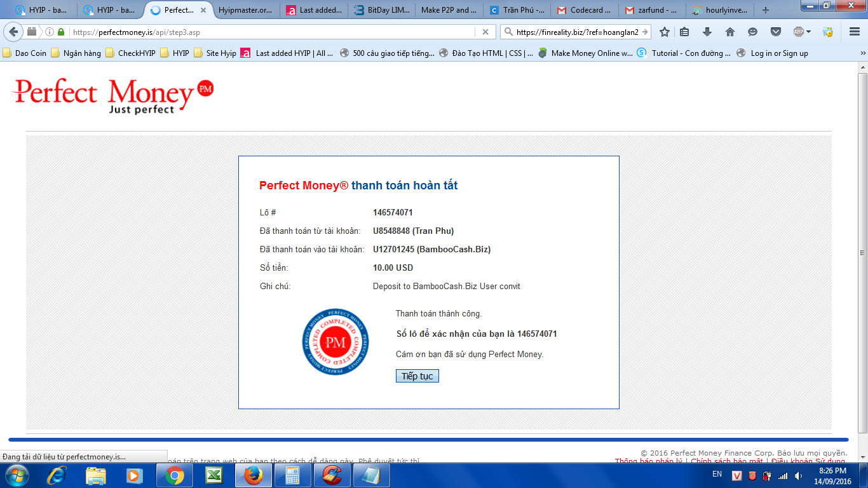Viewport: 868px width, 488px height.
Task: Click the scrollbar up arrow
Action: click(x=862, y=67)
